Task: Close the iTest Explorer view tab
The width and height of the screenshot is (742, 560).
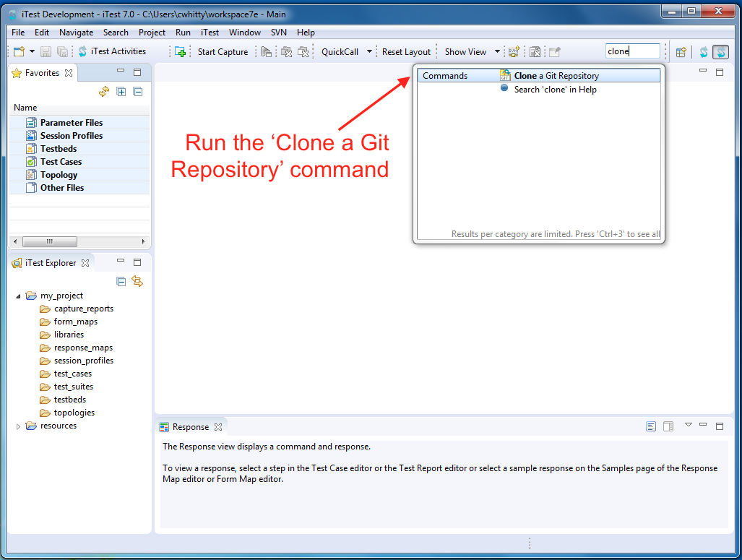Action: 85,263
